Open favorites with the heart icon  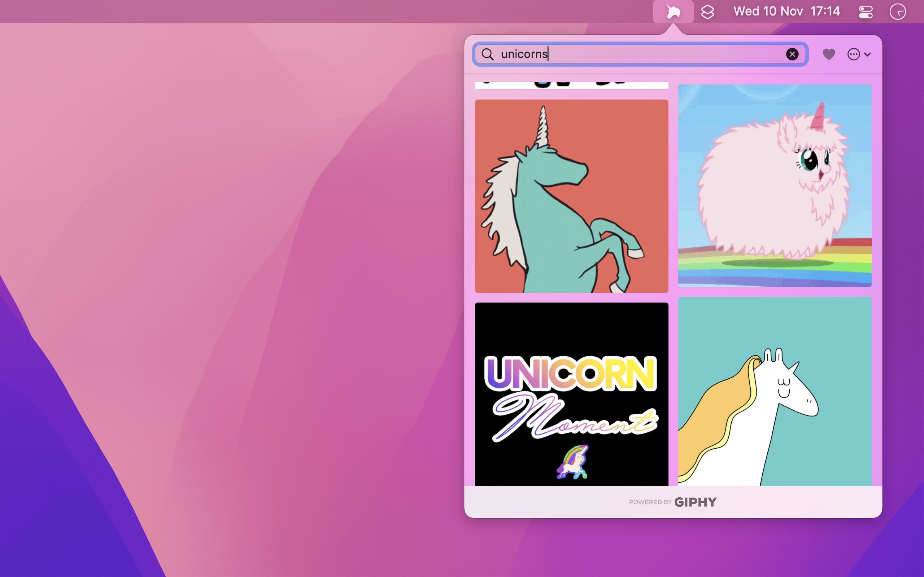(828, 54)
